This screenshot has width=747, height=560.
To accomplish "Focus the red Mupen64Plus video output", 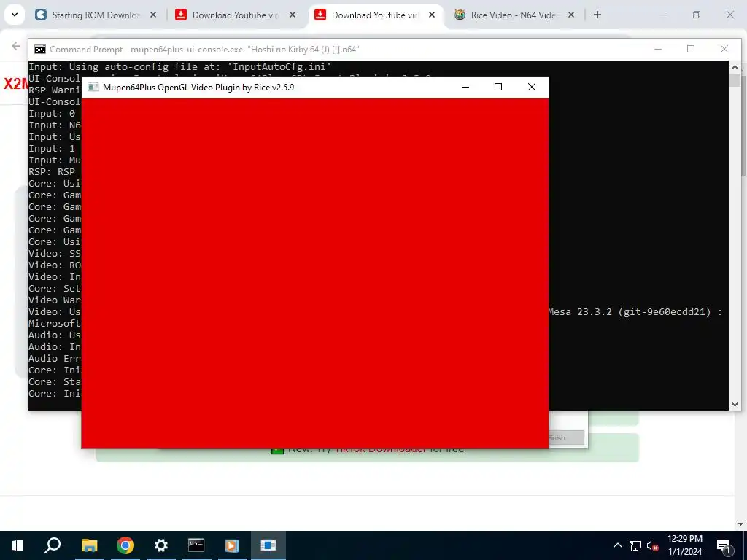I will coord(315,273).
